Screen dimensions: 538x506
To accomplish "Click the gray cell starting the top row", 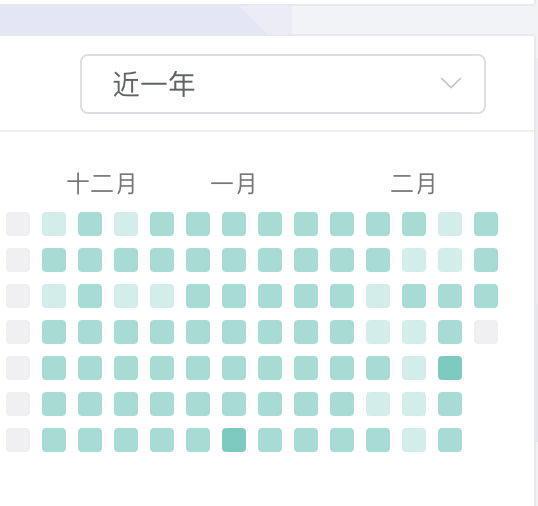I will [18, 224].
